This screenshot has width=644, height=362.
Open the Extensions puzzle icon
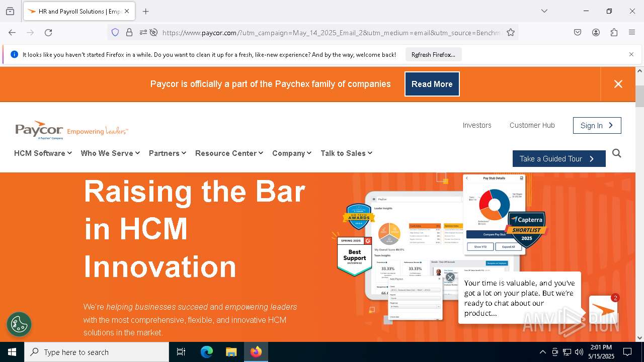pos(614,32)
